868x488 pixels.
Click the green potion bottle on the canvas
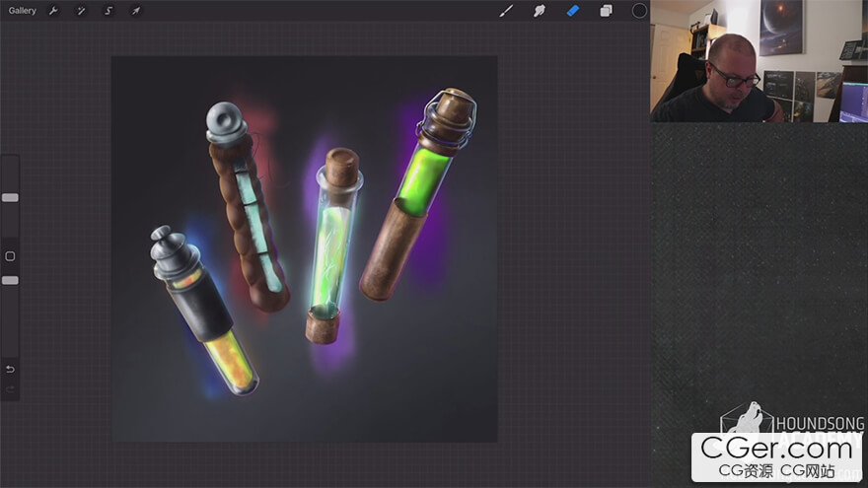coord(418,193)
